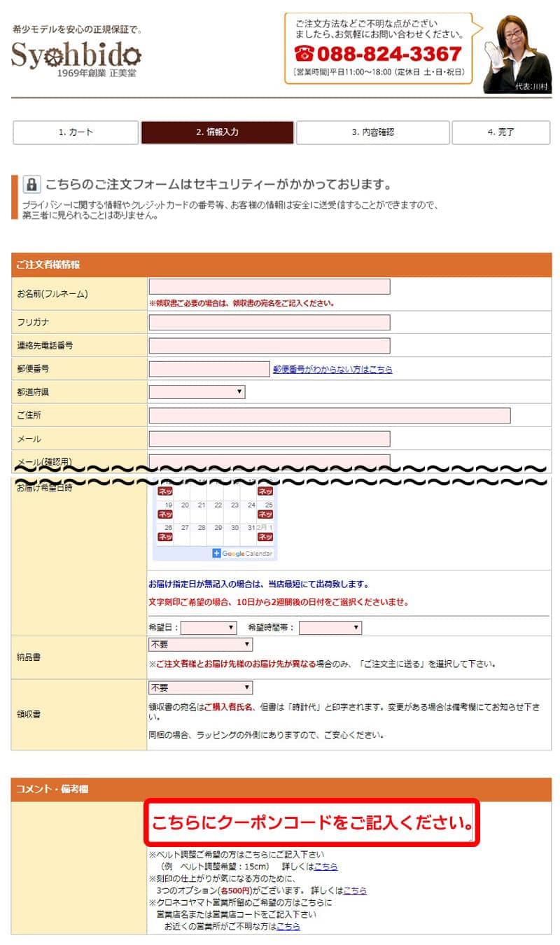This screenshot has width=560, height=945.
Task: Focus the 郵便番号 input field
Action: click(x=209, y=369)
